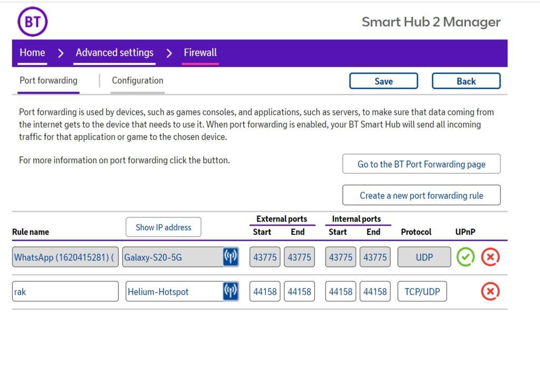
Task: Click wireless icon beside Galaxy-S20-5G
Action: 230,257
